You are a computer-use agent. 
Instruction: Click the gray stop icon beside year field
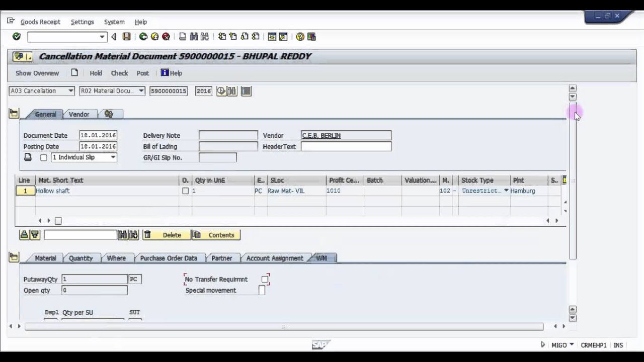click(246, 91)
